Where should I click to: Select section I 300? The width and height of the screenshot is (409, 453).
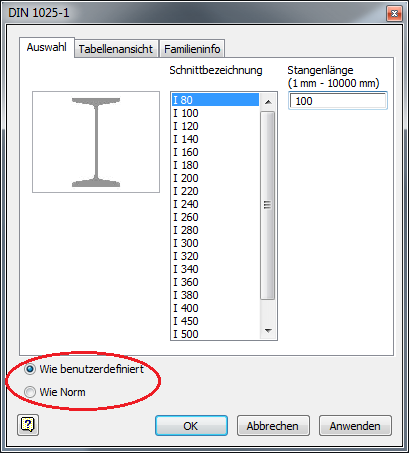click(x=215, y=243)
